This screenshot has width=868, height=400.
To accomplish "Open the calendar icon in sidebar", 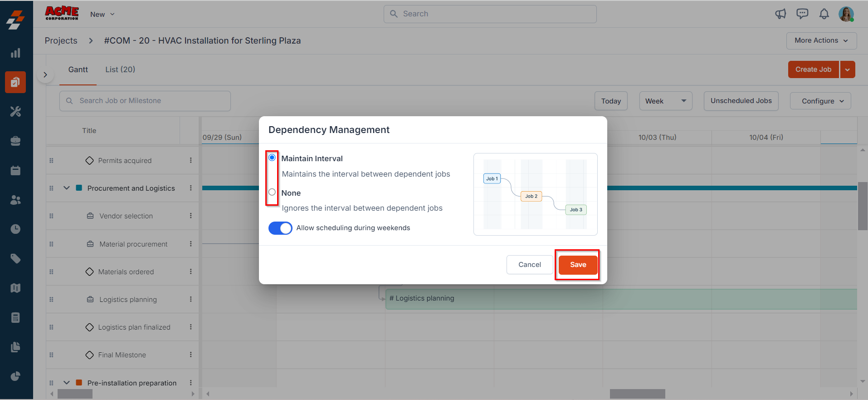I will 15,170.
